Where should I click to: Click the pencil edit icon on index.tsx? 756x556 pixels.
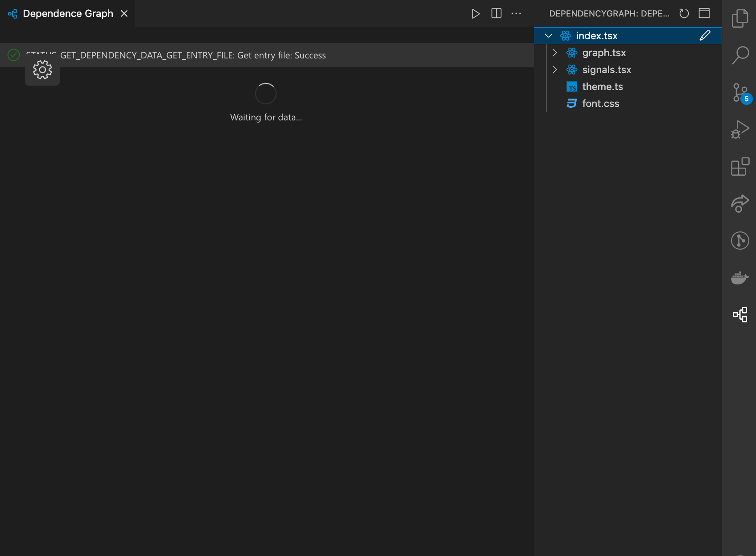705,35
